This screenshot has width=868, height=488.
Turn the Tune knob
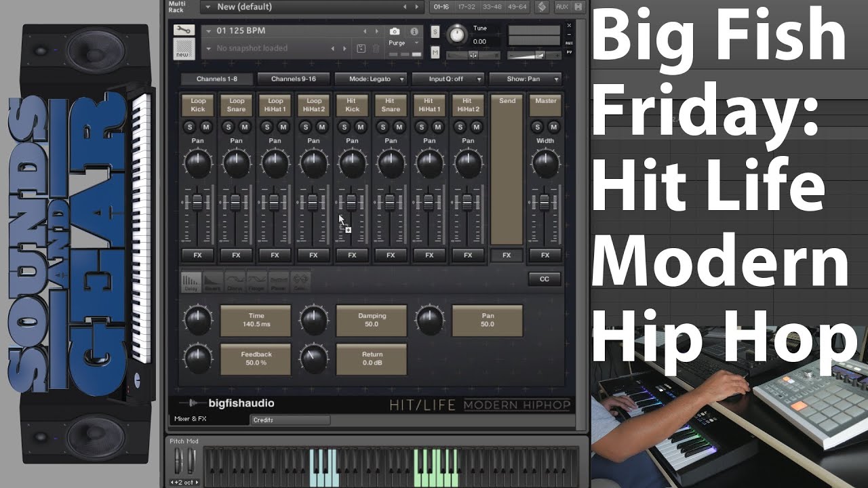pos(458,35)
